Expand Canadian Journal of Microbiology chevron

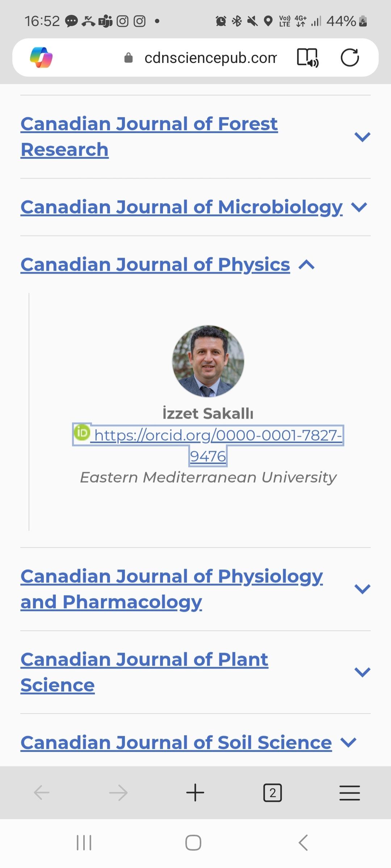point(359,207)
